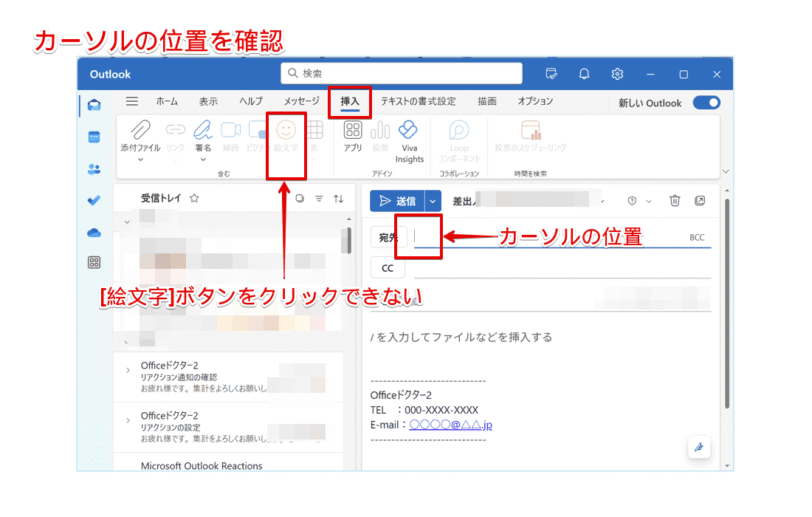Screen dimensions: 812x517
Task: Click the hamburger navigation menu icon
Action: [x=132, y=102]
